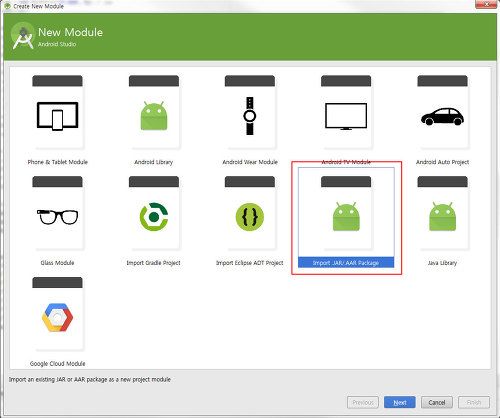Click the disabled Finish button

tap(474, 402)
